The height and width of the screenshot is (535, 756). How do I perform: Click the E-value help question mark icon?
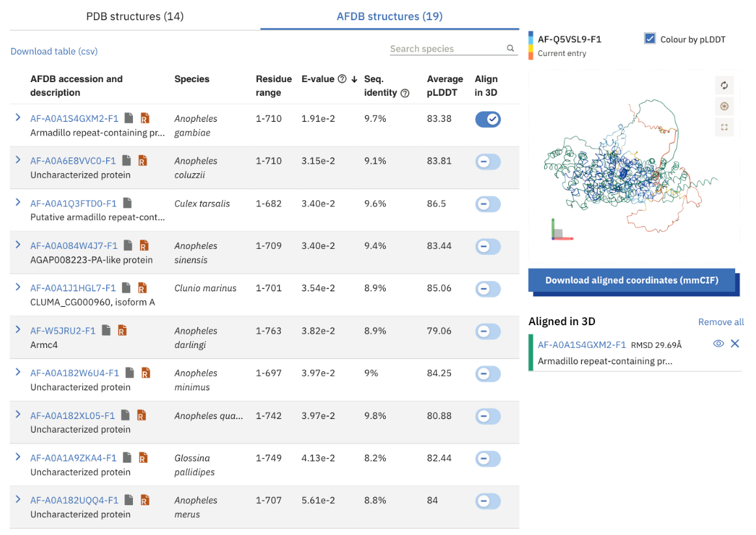point(342,79)
